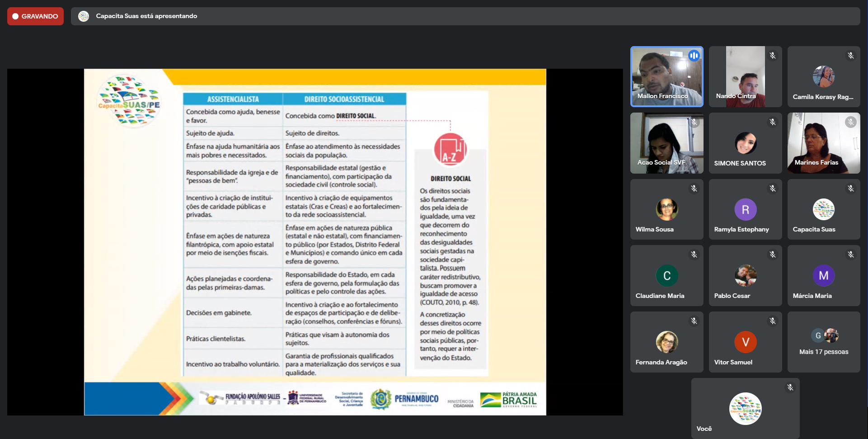Click the Capacita Suas está apresentando banner
Image resolution: width=868 pixels, height=439 pixels.
[146, 16]
